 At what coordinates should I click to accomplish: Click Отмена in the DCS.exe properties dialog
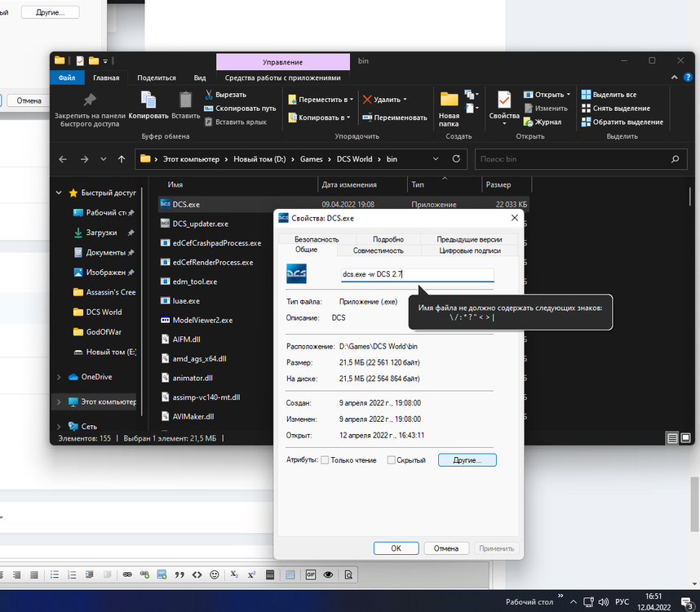[446, 548]
